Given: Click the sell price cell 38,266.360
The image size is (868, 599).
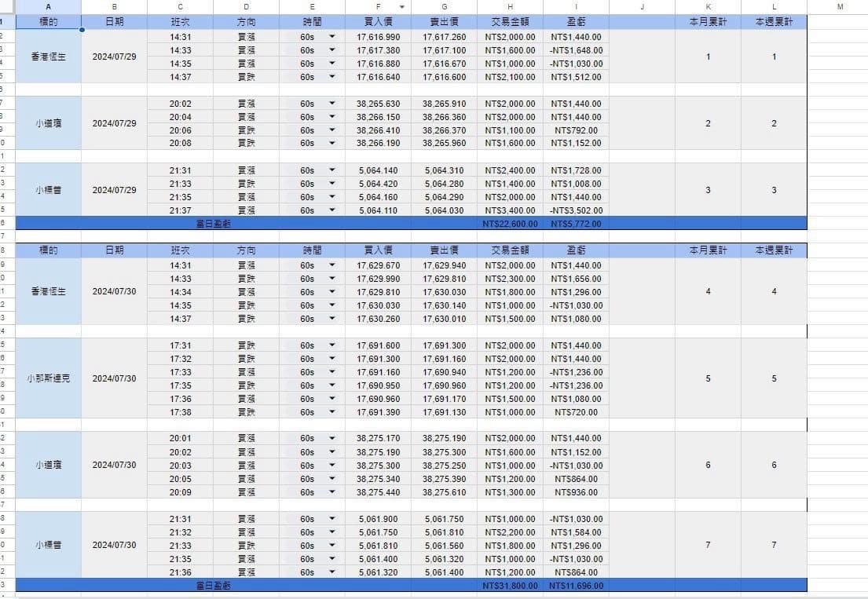Looking at the screenshot, I should point(444,117).
